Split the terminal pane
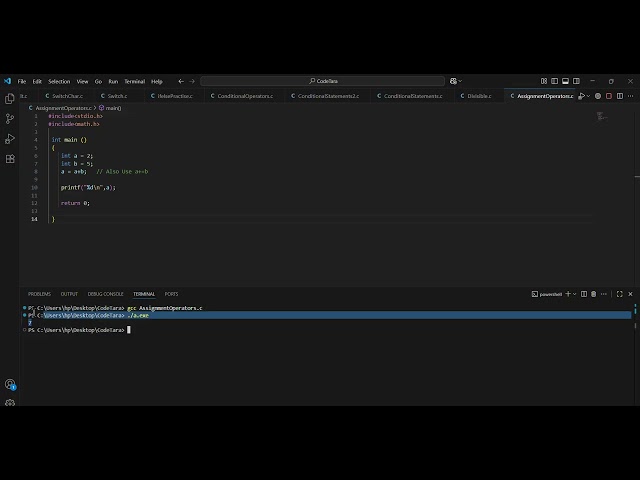Viewport: 640px width, 480px height. 584,294
